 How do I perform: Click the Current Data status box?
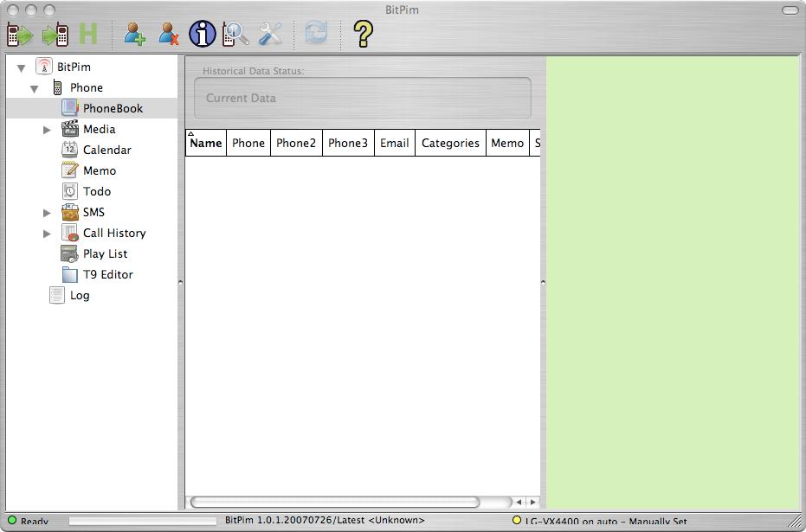(363, 98)
